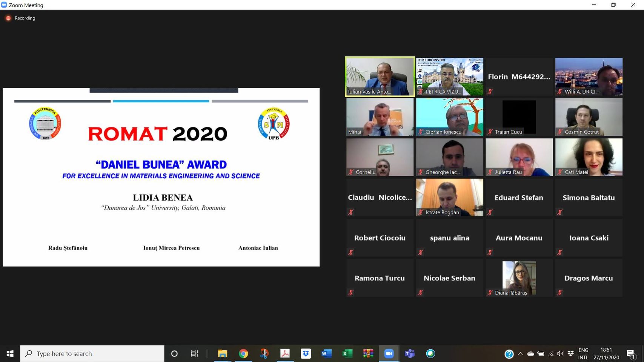The width and height of the screenshot is (644, 362).
Task: Launch Microsoft Teams from the taskbar
Action: 409,354
